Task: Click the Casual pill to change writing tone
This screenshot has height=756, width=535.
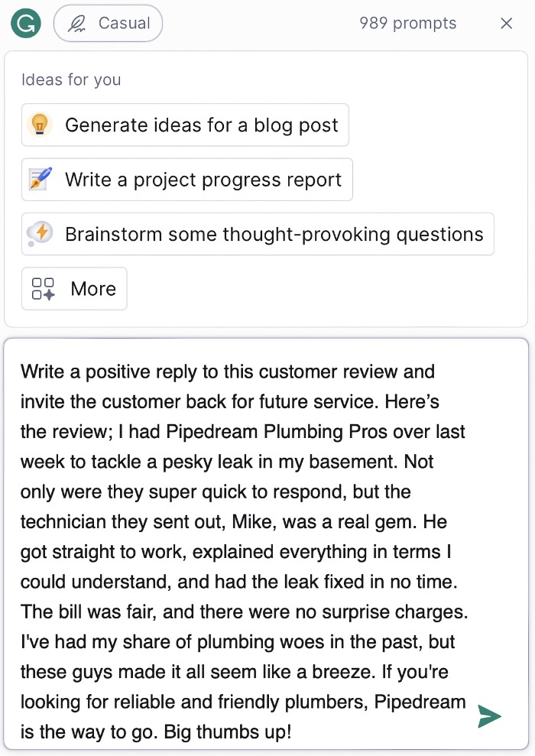Action: [x=108, y=23]
